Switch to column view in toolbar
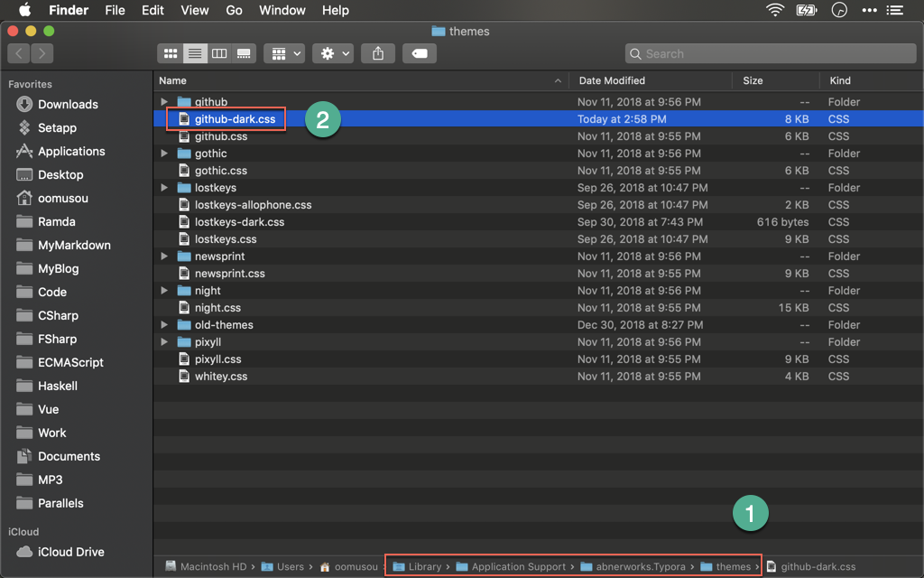The width and height of the screenshot is (924, 578). [219, 53]
